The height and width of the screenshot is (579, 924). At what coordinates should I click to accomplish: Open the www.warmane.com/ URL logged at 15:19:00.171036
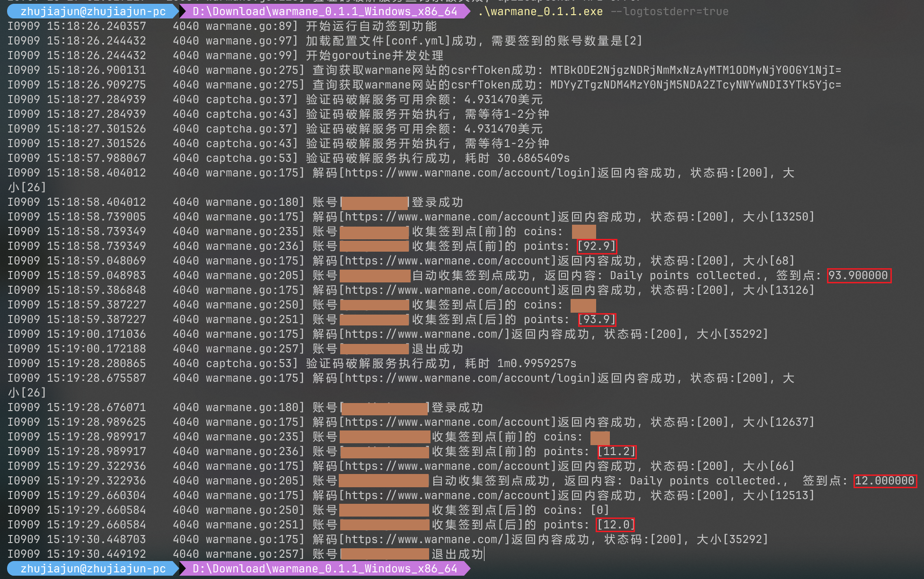[424, 334]
